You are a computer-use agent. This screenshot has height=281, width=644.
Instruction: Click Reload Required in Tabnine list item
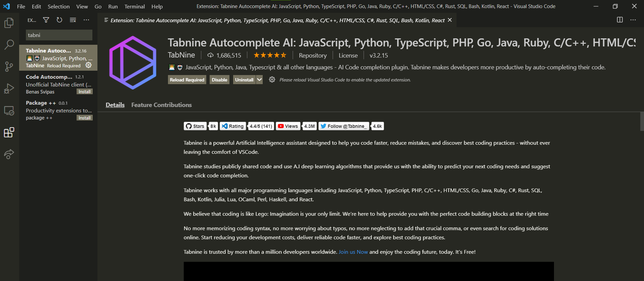[x=64, y=66]
